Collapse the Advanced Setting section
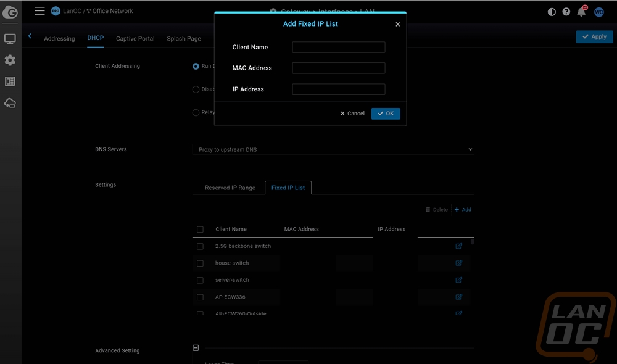Viewport: 617px width, 364px height. pos(196,348)
